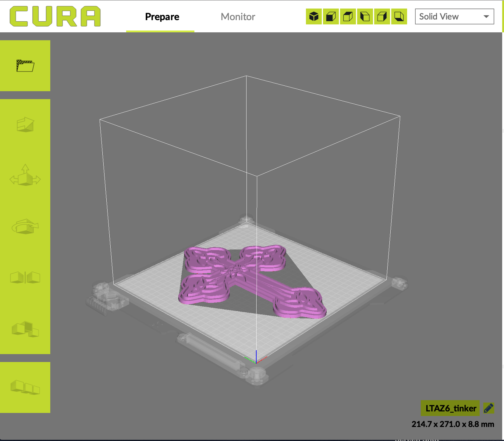Select the last camera view cube icon
This screenshot has height=441, width=504.
pyautogui.click(x=399, y=17)
